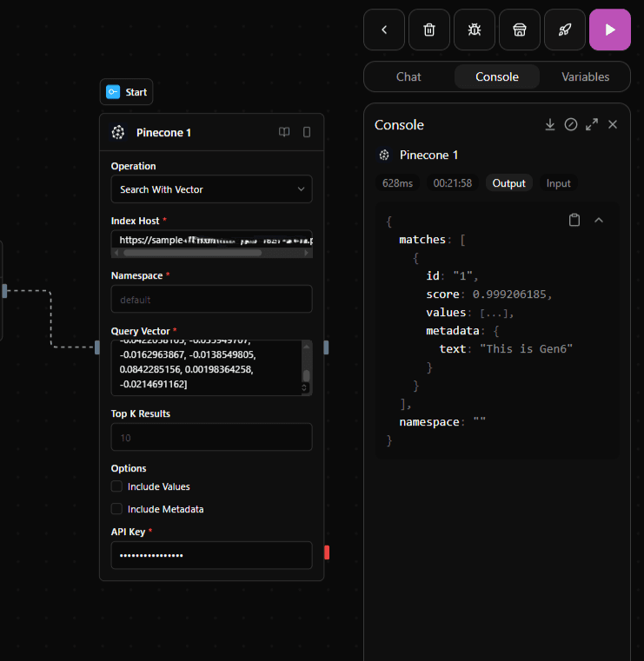Viewport: 644px width, 661px height.
Task: Run the workflow with the purple play button
Action: click(610, 30)
